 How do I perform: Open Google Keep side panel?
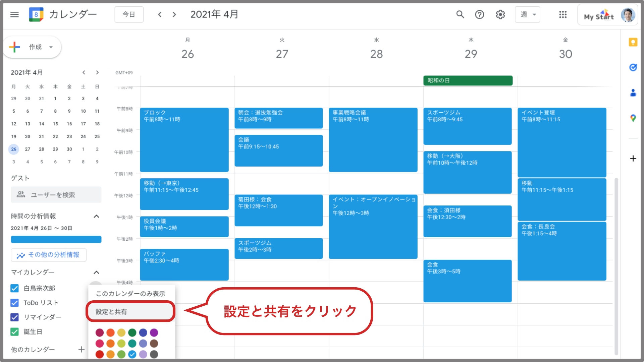(x=633, y=42)
